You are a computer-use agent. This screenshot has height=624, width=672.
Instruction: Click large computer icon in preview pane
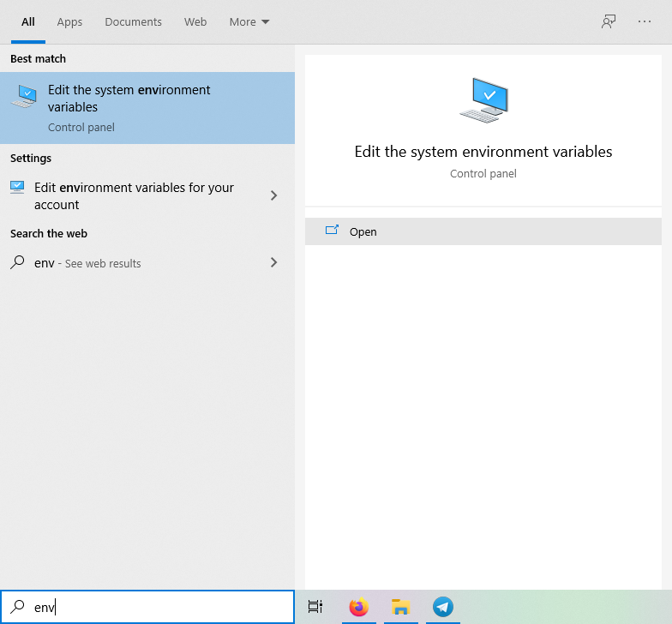[483, 100]
